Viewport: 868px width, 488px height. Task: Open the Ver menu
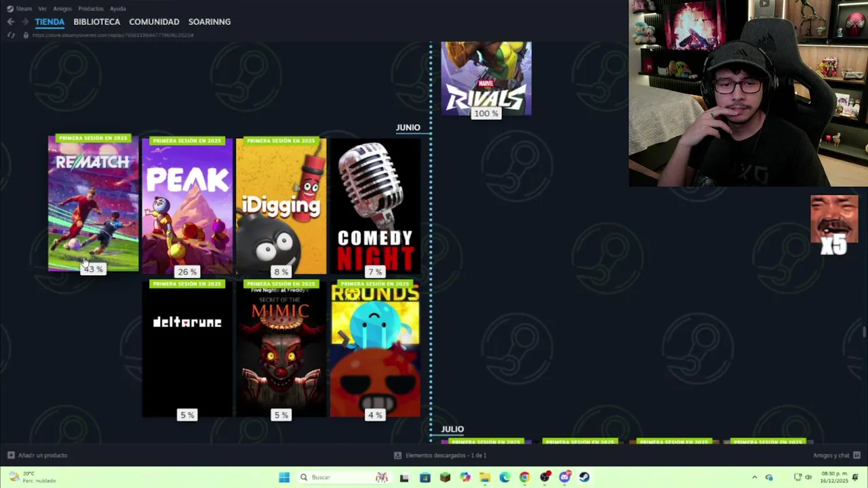click(x=43, y=9)
